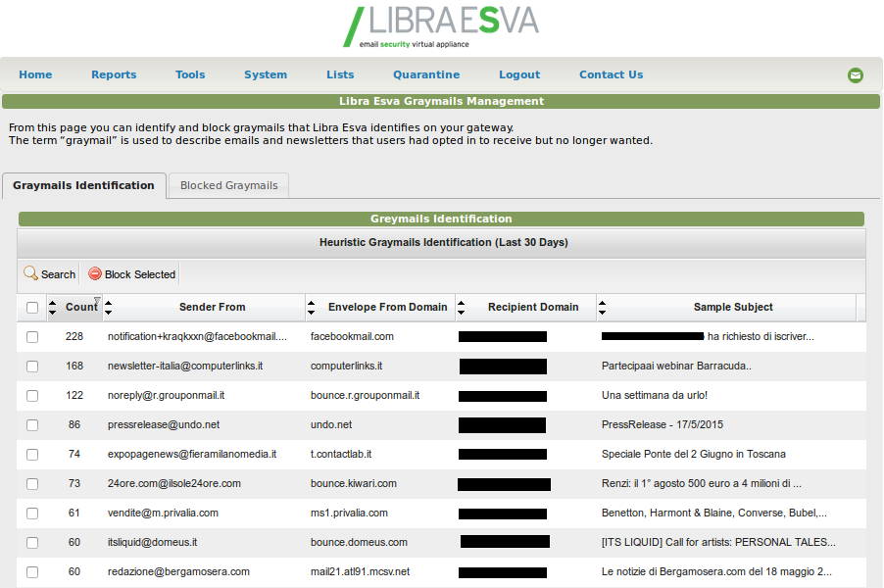Click the red Block Selected icon
Screen dimensions: 884x588
(x=95, y=273)
